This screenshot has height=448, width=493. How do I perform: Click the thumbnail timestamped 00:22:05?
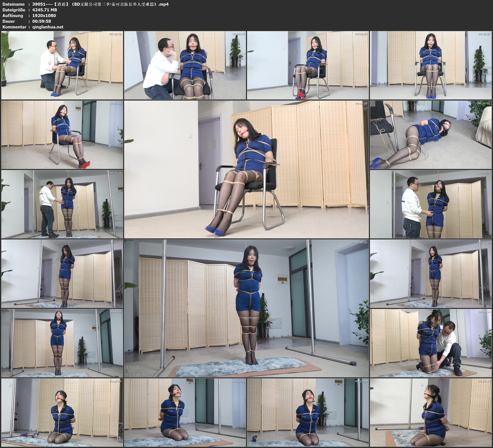(x=431, y=134)
